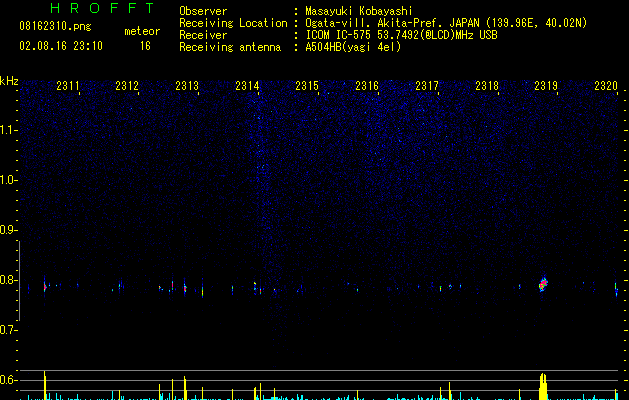Click the 1.1 kHz axis label
Image resolution: width=629 pixels, height=400 pixels.
8,130
